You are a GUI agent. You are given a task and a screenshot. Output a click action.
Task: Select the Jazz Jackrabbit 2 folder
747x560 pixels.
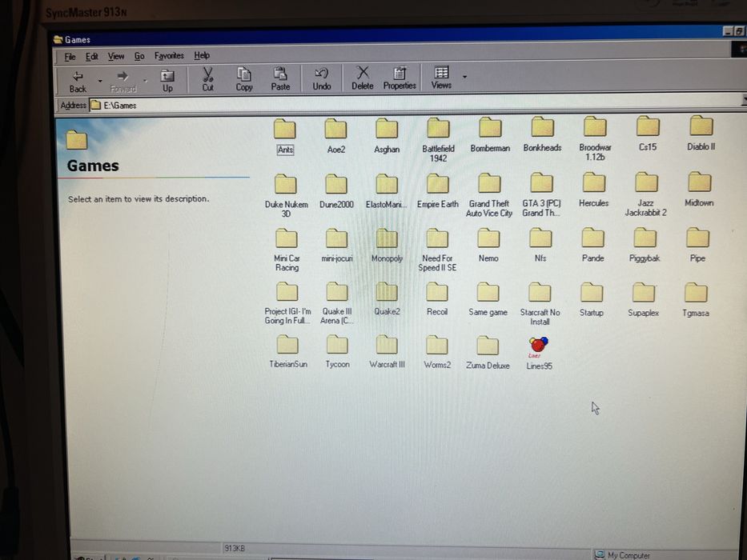click(646, 194)
